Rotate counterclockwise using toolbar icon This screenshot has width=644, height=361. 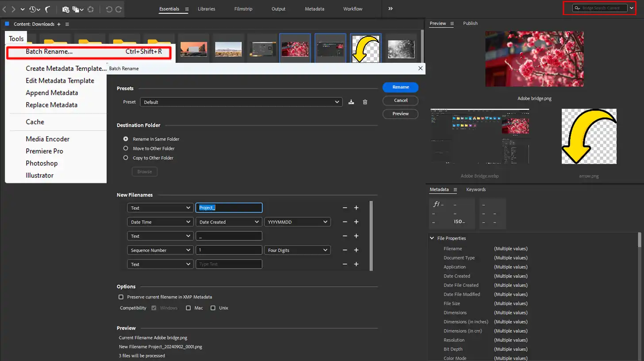tap(109, 9)
